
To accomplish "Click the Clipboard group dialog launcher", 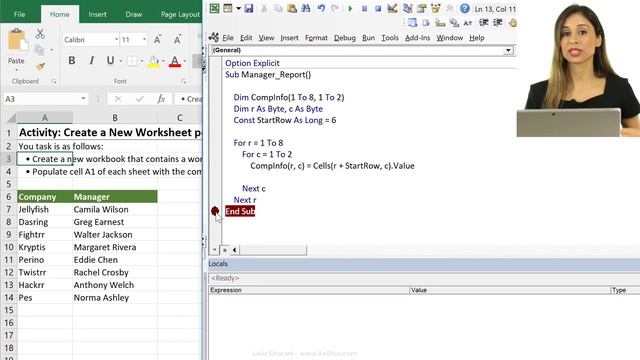I will tap(54, 82).
